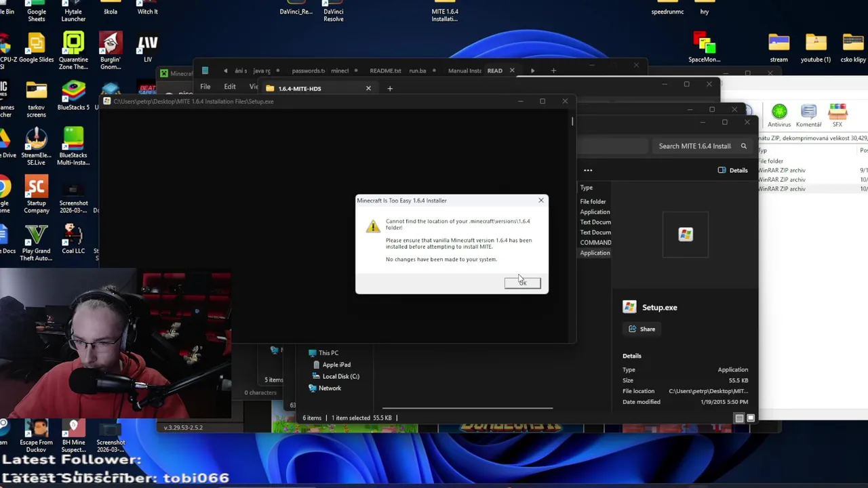The image size is (868, 488).
Task: Open File menu in Notepad window
Action: [205, 87]
